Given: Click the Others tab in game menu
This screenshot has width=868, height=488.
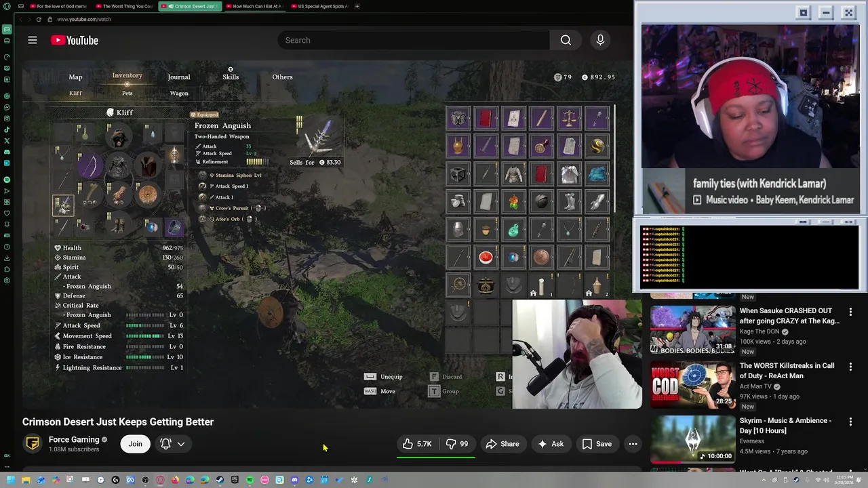Looking at the screenshot, I should [x=282, y=77].
